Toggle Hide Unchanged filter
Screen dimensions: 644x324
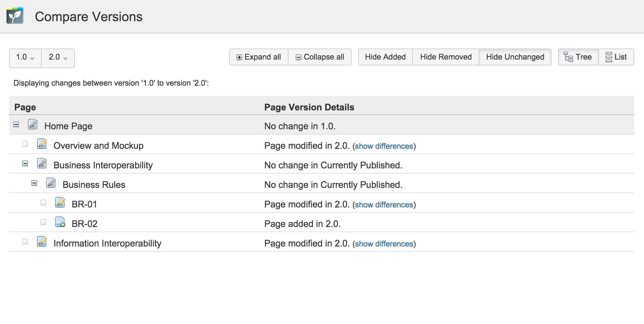[x=515, y=57]
